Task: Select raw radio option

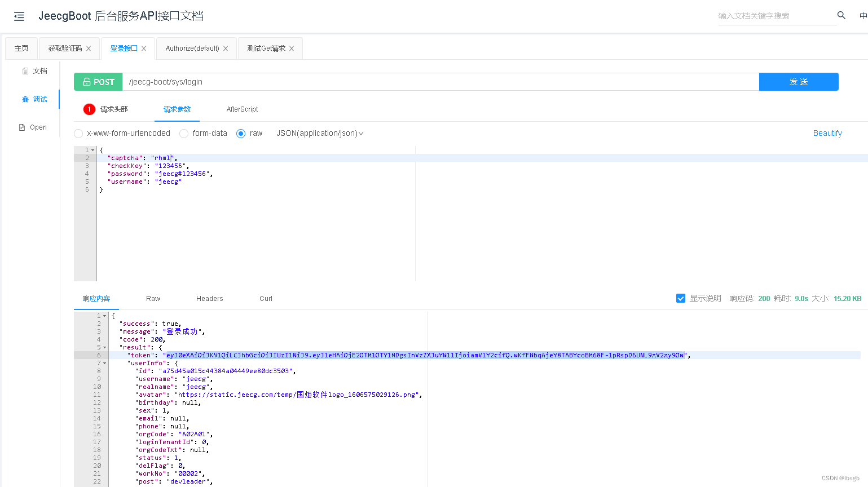Action: click(x=241, y=134)
